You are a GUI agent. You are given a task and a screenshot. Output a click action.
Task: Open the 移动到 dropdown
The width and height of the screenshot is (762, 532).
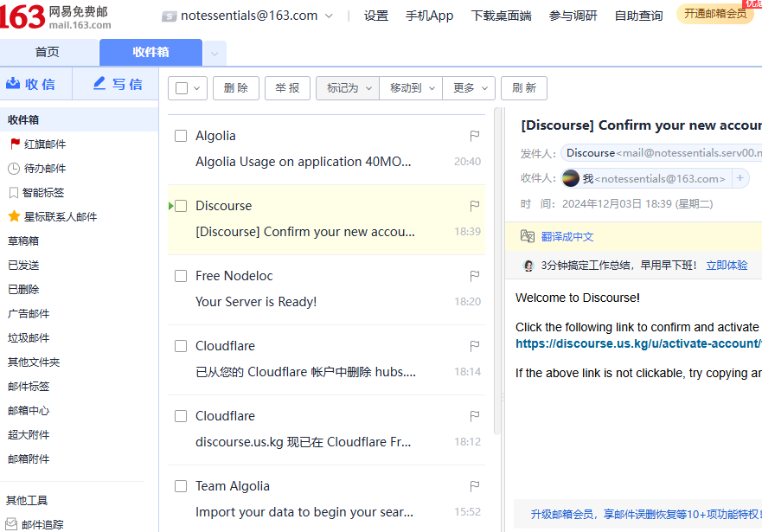411,88
